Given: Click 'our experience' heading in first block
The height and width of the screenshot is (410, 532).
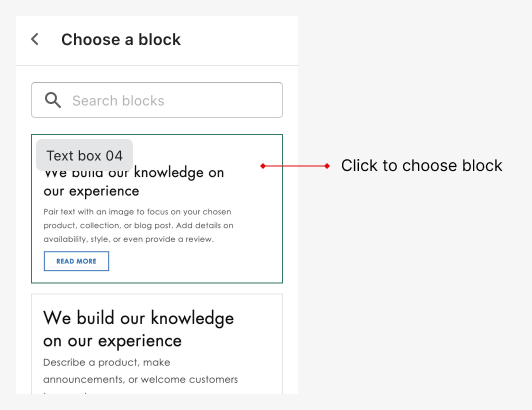Looking at the screenshot, I should (x=91, y=191).
